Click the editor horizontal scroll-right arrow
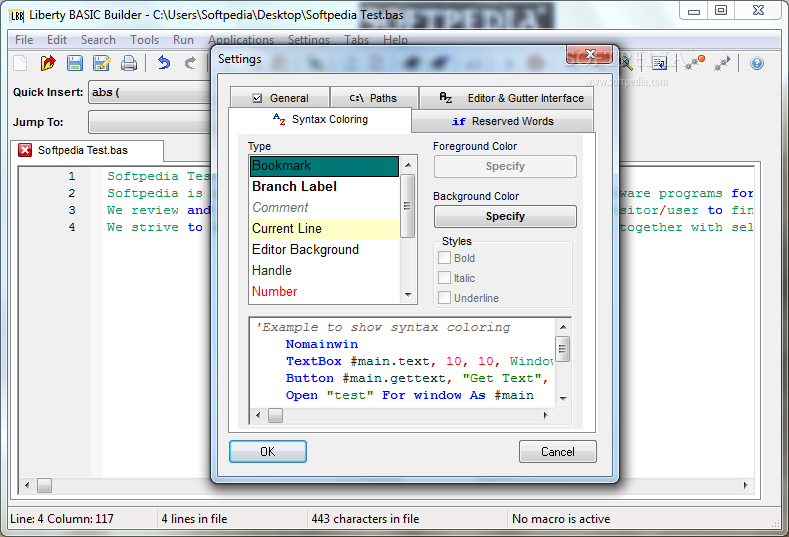Screen dimensions: 789x537 tap(745, 485)
